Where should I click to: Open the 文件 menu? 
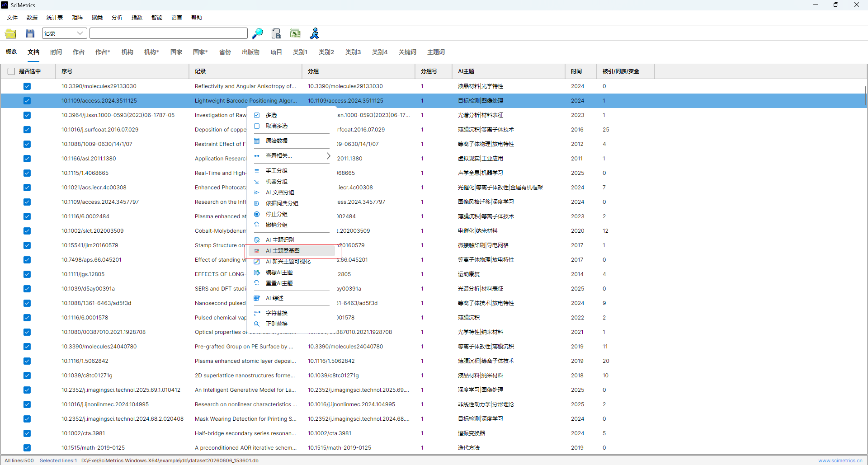[x=12, y=18]
